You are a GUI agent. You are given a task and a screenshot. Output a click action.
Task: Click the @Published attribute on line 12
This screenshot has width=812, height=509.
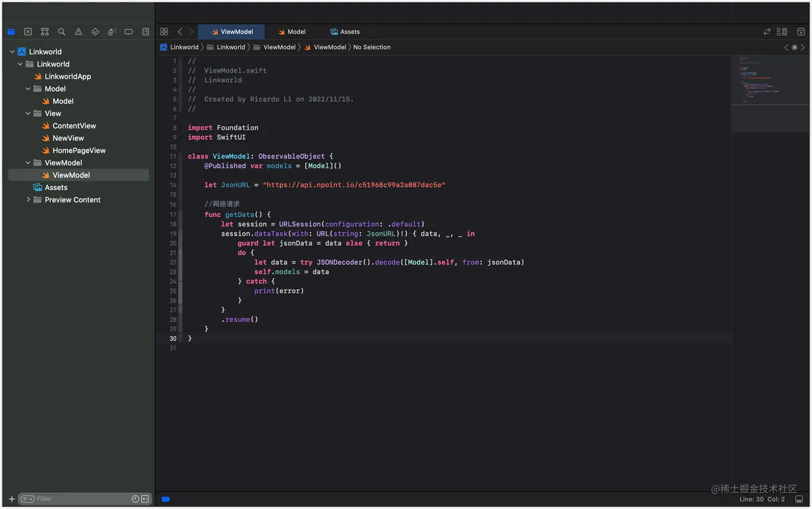coord(225,166)
